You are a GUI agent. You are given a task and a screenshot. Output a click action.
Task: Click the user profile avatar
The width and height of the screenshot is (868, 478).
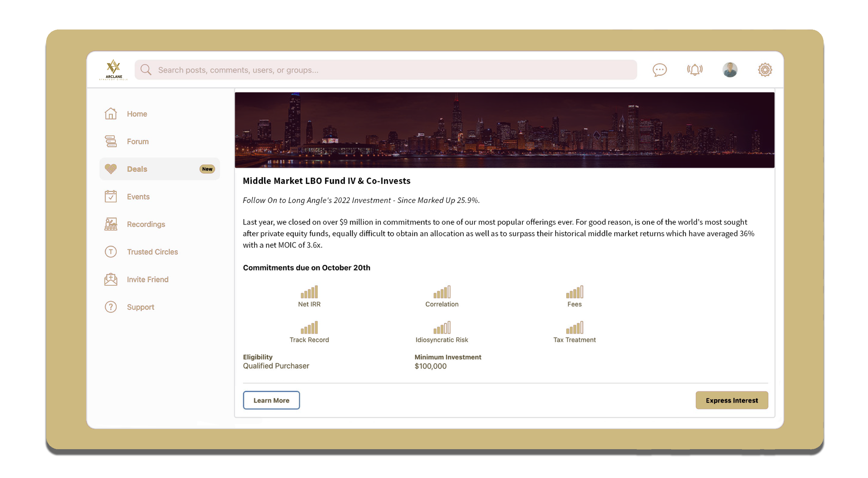[730, 70]
